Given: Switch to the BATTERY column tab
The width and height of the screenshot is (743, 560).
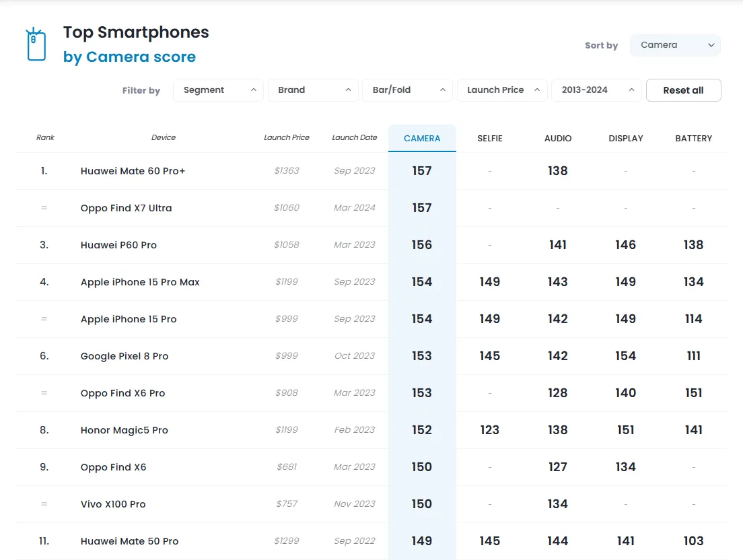Looking at the screenshot, I should [x=694, y=139].
